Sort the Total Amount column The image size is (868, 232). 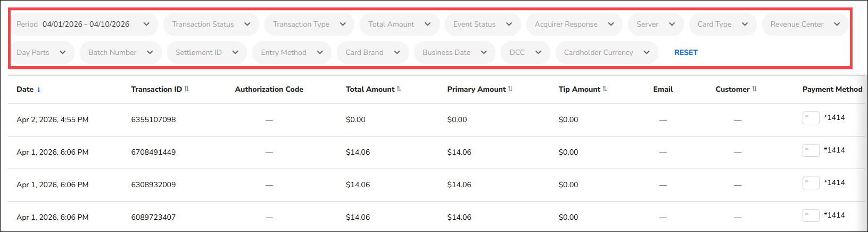pos(399,89)
